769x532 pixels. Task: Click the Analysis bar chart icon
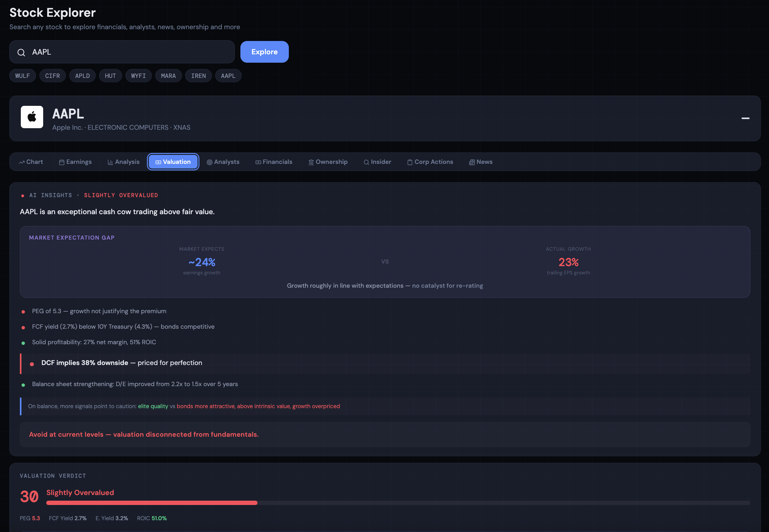click(110, 162)
